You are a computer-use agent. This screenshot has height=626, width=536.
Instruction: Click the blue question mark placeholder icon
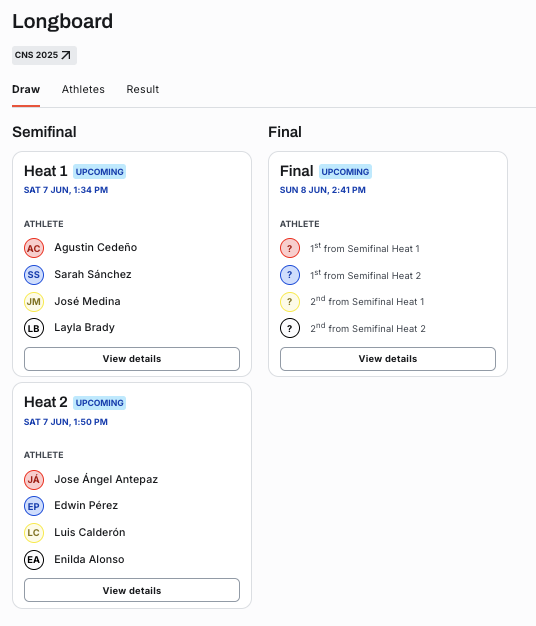(290, 275)
